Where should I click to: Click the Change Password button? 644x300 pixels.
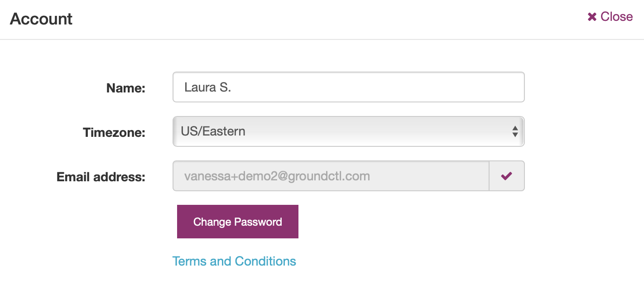[238, 222]
